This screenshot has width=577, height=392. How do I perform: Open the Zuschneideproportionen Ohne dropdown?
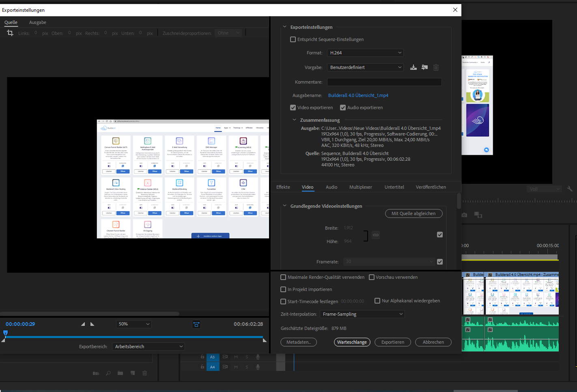point(228,33)
